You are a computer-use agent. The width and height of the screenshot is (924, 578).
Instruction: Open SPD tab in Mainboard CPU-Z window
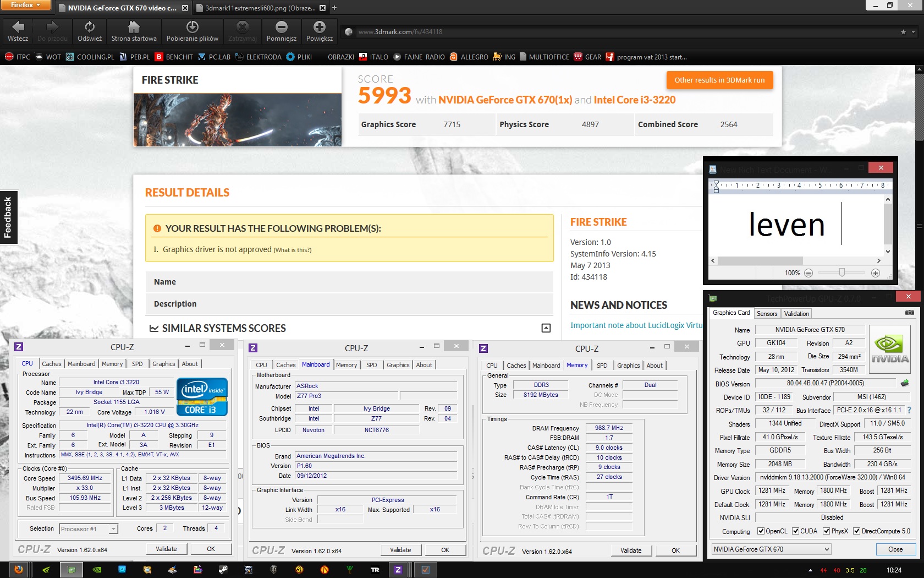point(372,365)
